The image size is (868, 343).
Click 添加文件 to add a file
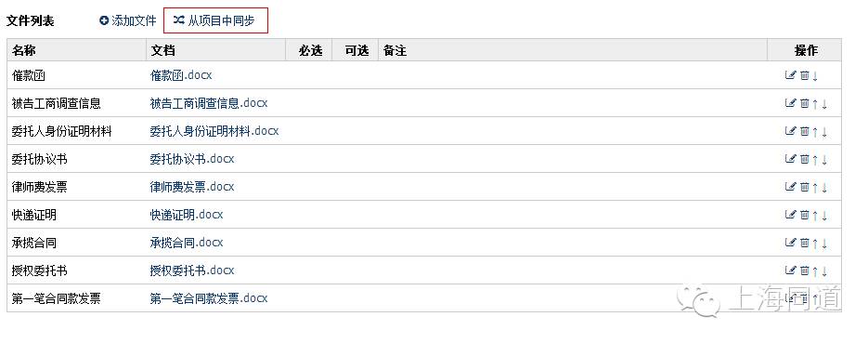(128, 20)
